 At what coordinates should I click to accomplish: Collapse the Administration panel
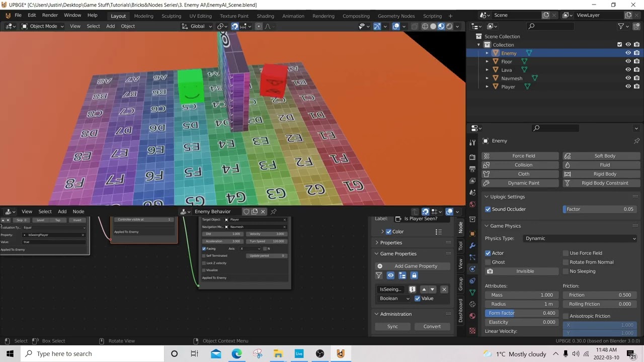[395, 314]
